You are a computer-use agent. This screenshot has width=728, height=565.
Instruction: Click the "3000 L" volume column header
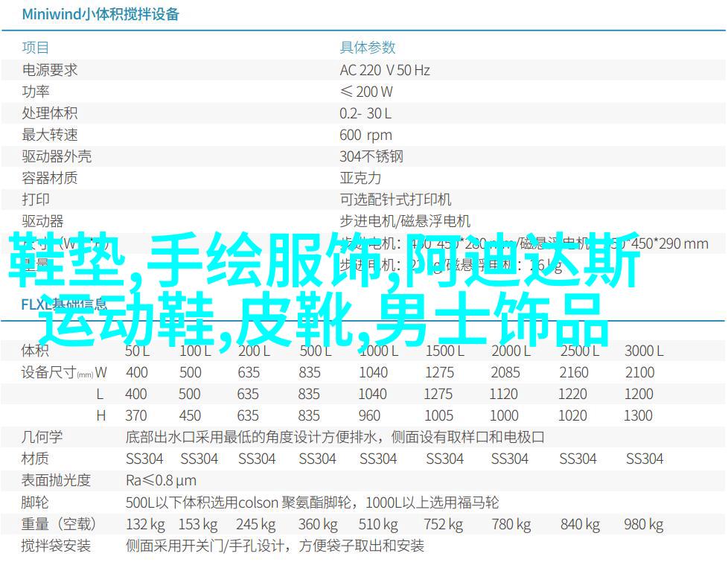click(644, 351)
